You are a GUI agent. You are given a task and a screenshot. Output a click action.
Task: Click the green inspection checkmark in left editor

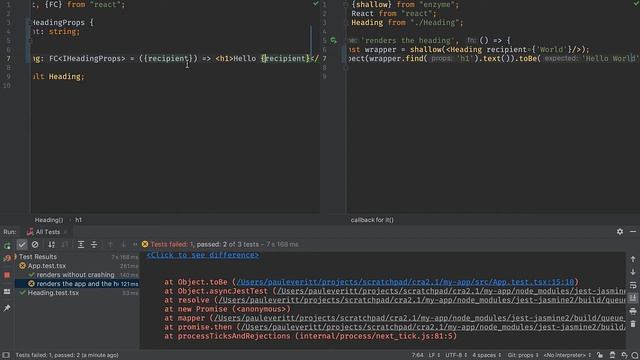pyautogui.click(x=316, y=4)
